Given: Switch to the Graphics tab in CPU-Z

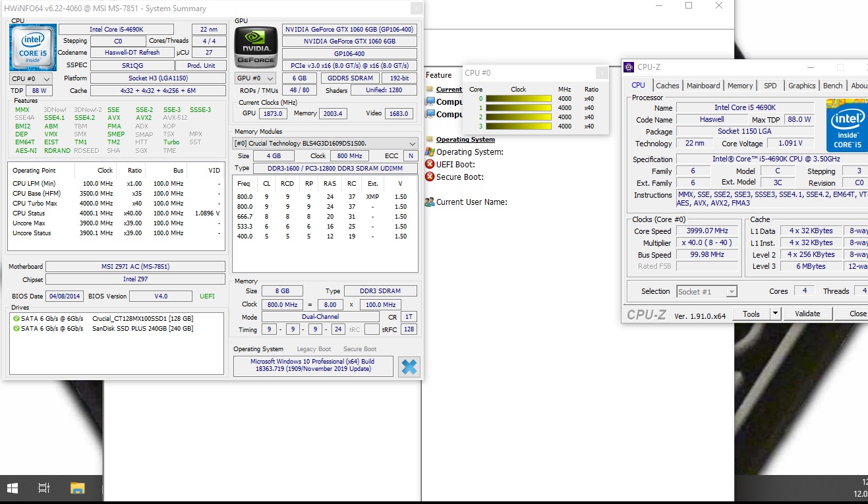Looking at the screenshot, I should click(801, 86).
